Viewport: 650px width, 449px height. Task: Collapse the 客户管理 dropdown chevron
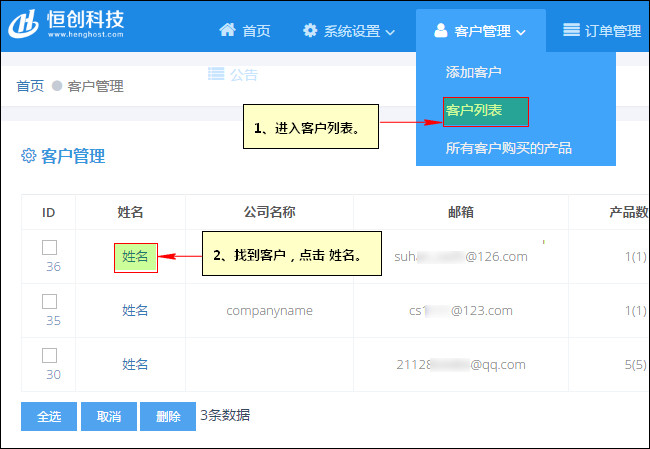coord(521,32)
